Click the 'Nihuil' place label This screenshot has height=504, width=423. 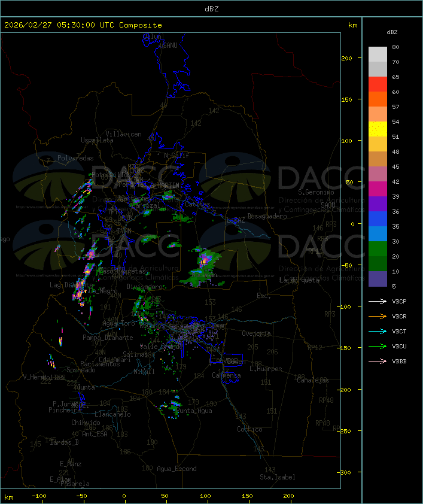point(144,372)
